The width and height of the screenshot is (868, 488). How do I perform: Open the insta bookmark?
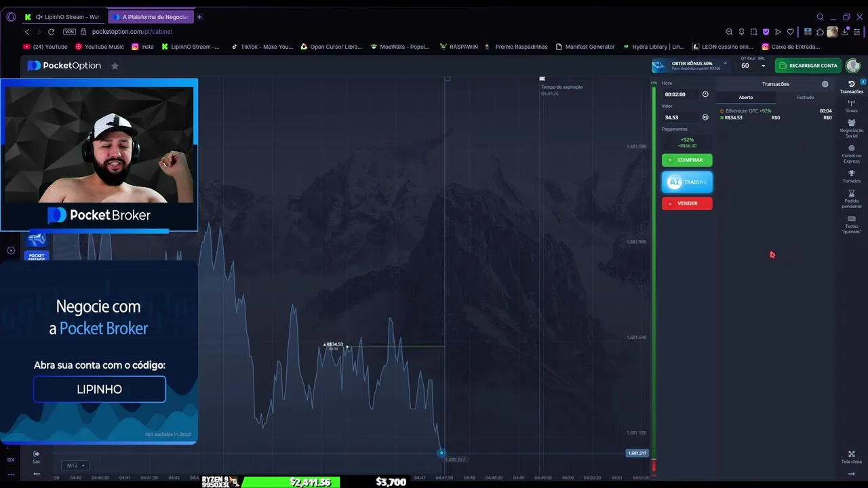[143, 47]
